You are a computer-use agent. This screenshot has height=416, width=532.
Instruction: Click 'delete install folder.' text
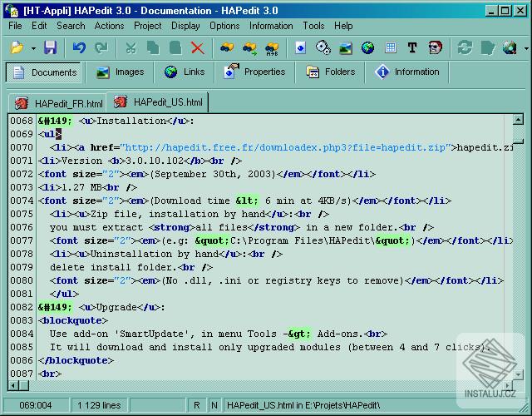[x=114, y=267]
